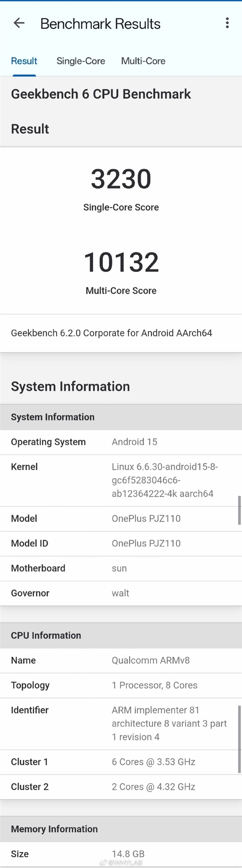Click the back arrow icon
This screenshot has width=242, height=868.
coord(19,23)
